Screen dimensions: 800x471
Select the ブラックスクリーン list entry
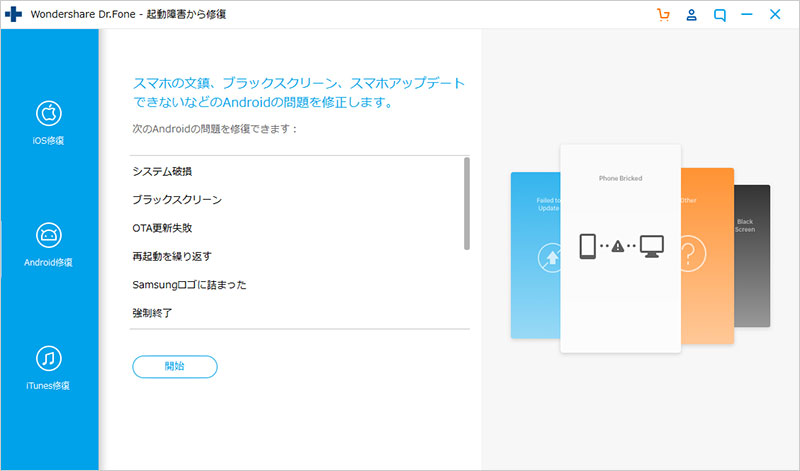(177, 200)
